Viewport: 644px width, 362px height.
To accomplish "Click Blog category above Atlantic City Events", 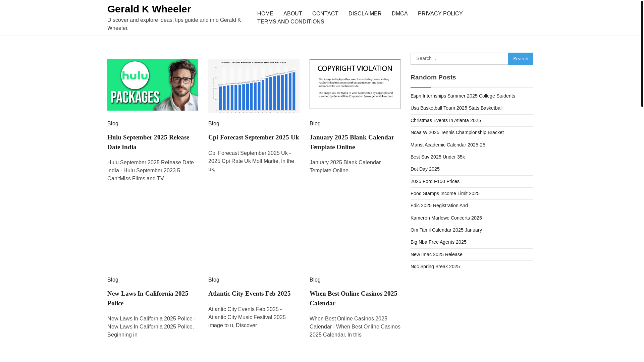I will [x=214, y=280].
